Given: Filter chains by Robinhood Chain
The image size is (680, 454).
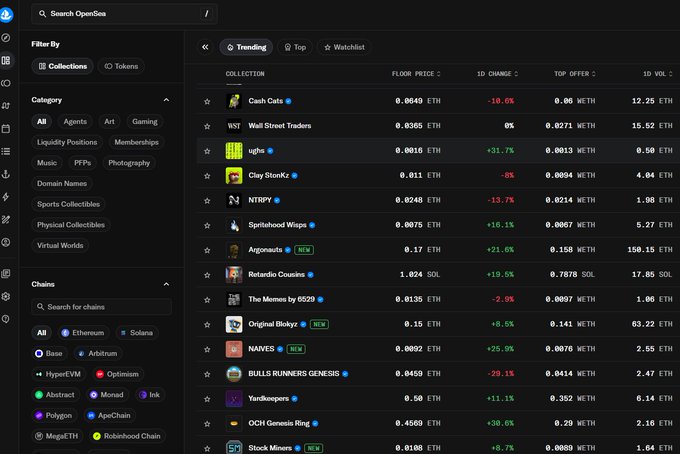Looking at the screenshot, I should click(128, 436).
